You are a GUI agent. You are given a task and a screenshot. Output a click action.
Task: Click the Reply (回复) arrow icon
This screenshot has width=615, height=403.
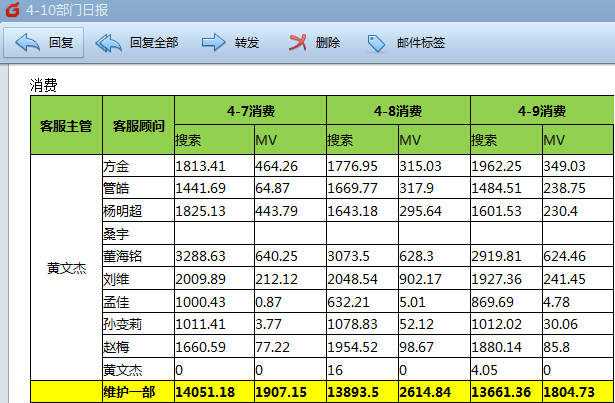[x=27, y=43]
